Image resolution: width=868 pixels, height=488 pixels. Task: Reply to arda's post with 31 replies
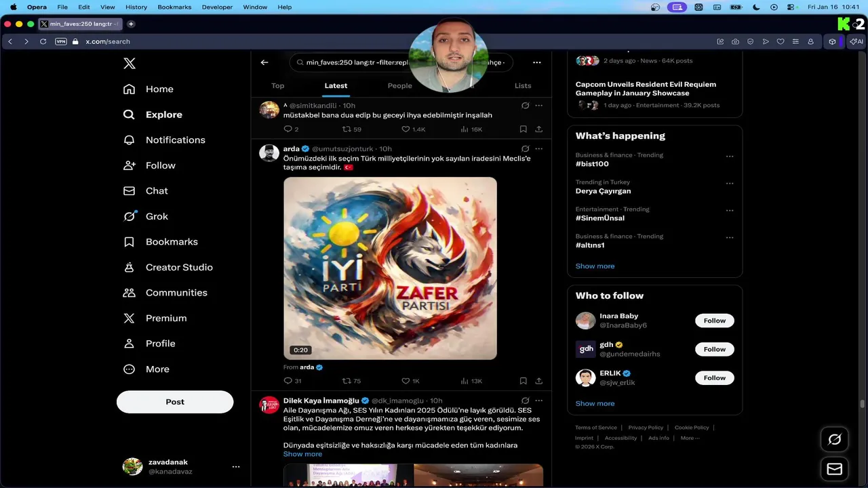292,381
